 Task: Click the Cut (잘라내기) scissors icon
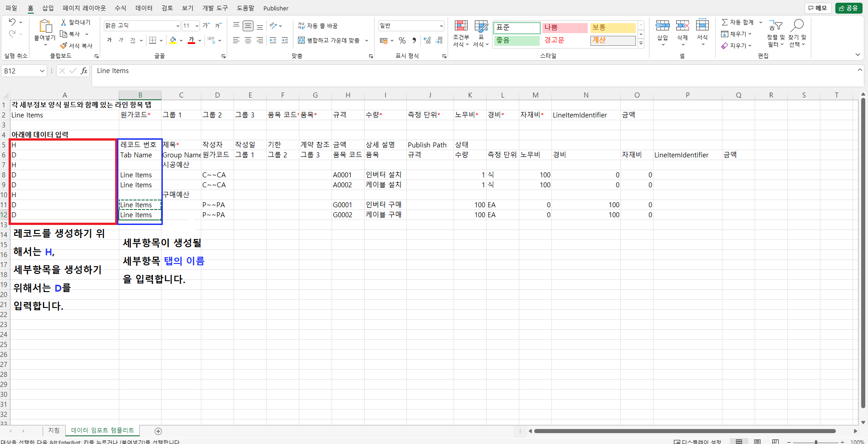[x=64, y=22]
